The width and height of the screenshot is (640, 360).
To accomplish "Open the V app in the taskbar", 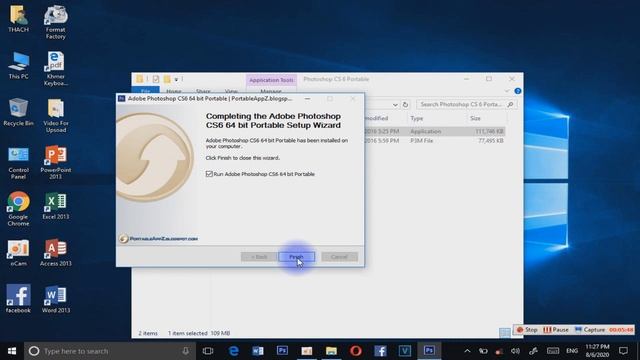I will 404,351.
